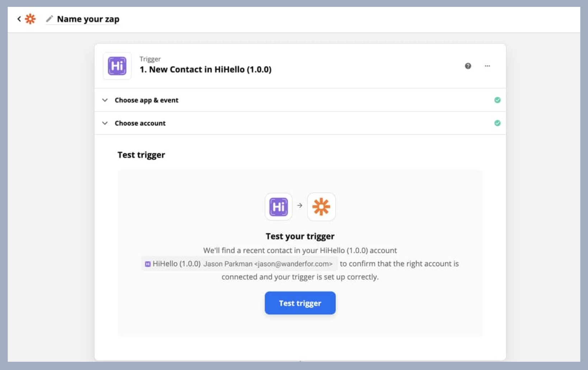Screen dimensions: 588x370
Task: Click green checkmark beside Choose app & event
Action: [x=497, y=100]
